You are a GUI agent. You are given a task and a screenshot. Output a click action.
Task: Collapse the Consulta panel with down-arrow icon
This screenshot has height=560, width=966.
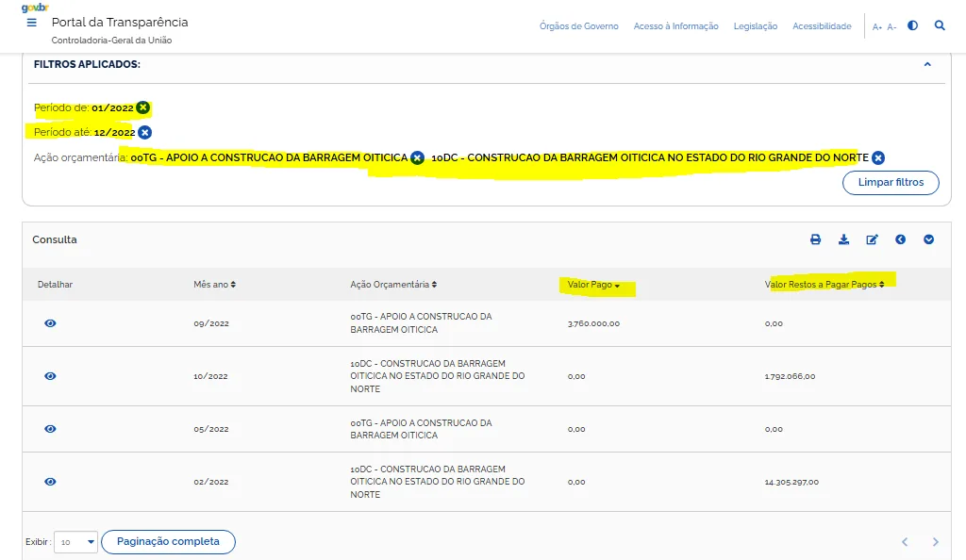(928, 239)
